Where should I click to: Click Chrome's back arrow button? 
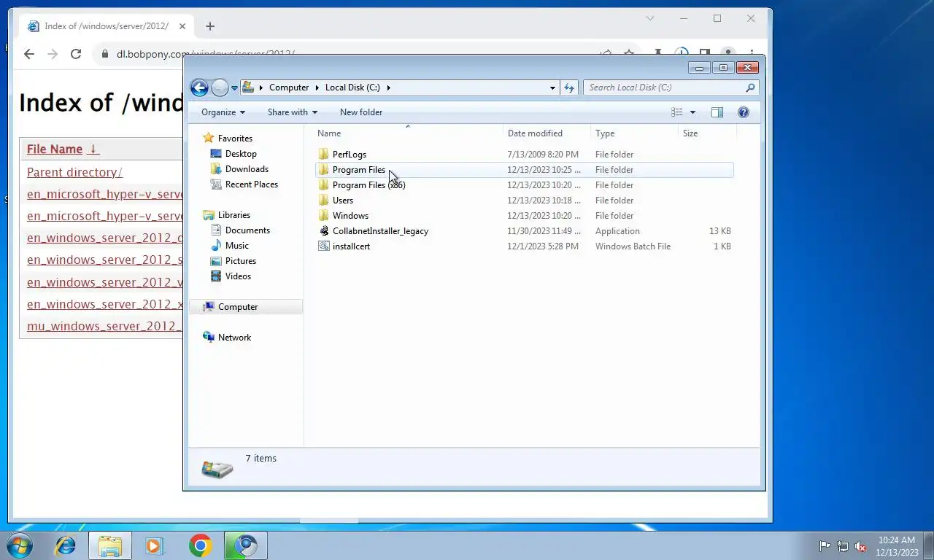coord(29,54)
